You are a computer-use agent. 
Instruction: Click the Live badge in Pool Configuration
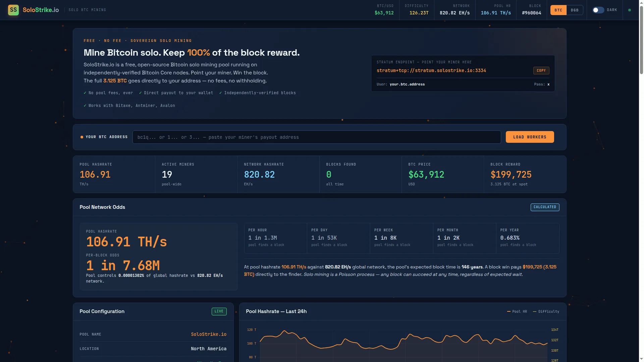click(x=219, y=311)
